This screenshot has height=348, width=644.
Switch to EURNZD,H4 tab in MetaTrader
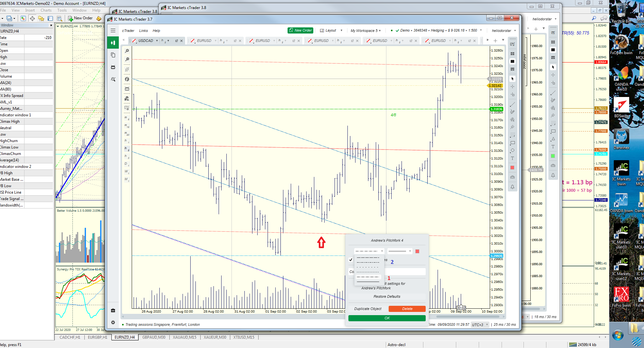click(125, 337)
